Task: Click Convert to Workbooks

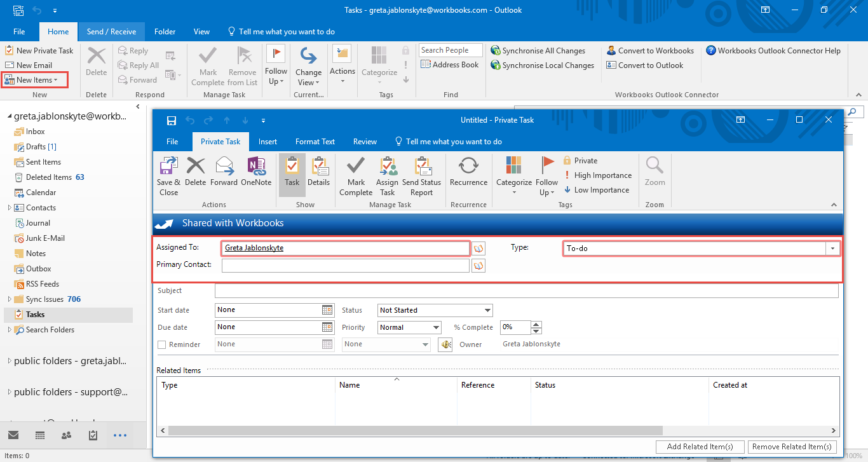Action: [x=650, y=51]
